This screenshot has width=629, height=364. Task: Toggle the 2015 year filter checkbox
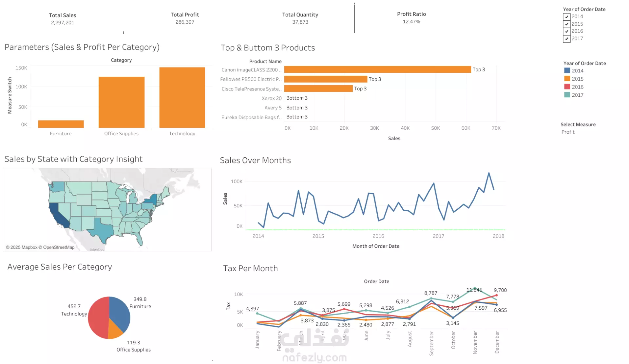[x=566, y=24]
